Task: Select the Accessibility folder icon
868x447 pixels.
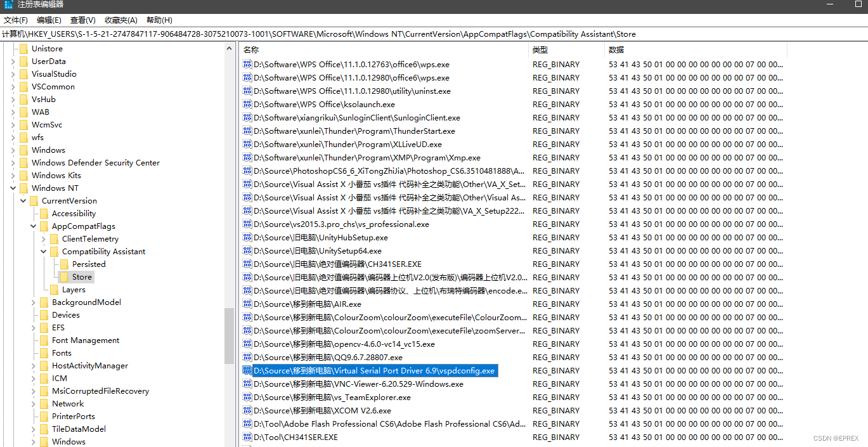Action: [44, 214]
